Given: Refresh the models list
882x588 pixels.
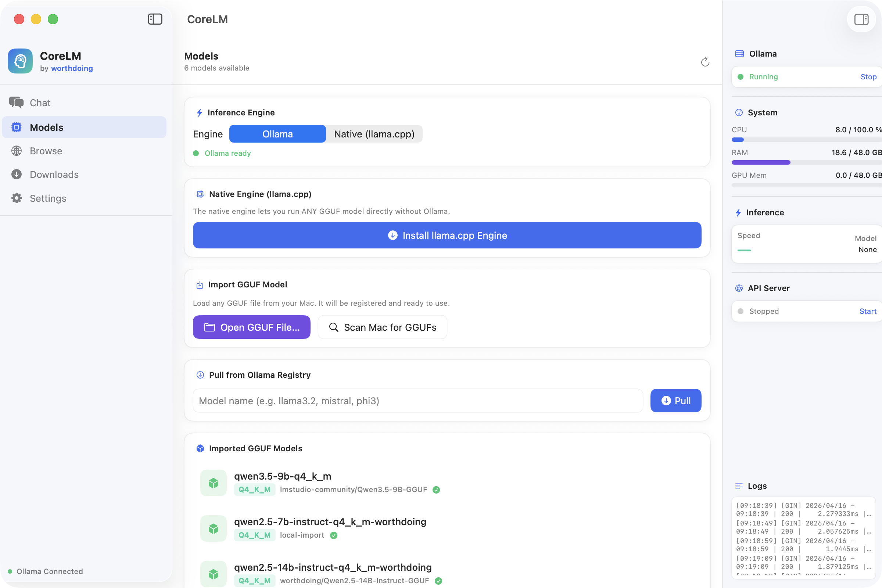Looking at the screenshot, I should [705, 62].
